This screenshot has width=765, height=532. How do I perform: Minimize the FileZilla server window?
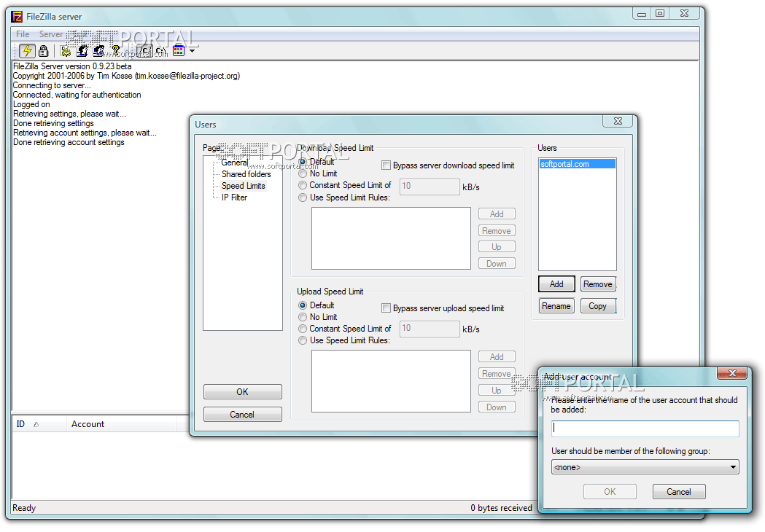coord(642,13)
